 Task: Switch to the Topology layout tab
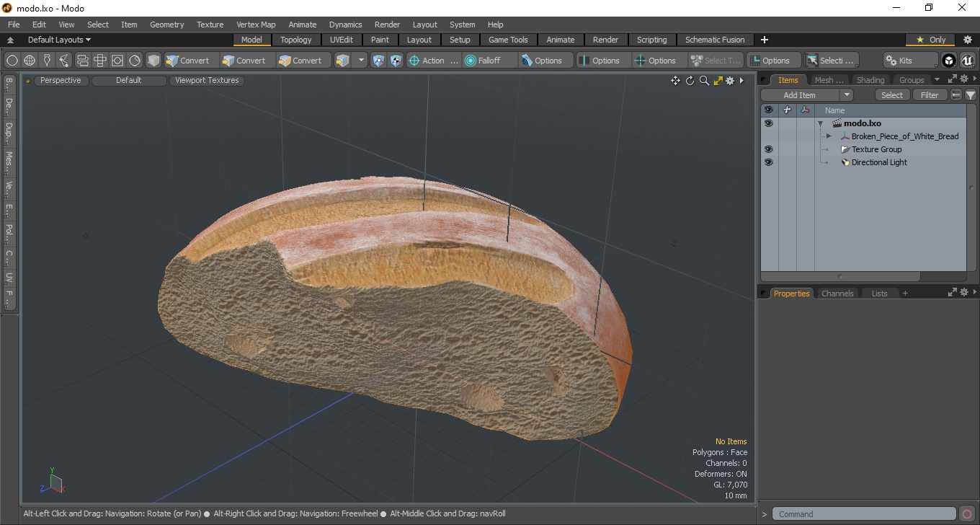tap(296, 40)
